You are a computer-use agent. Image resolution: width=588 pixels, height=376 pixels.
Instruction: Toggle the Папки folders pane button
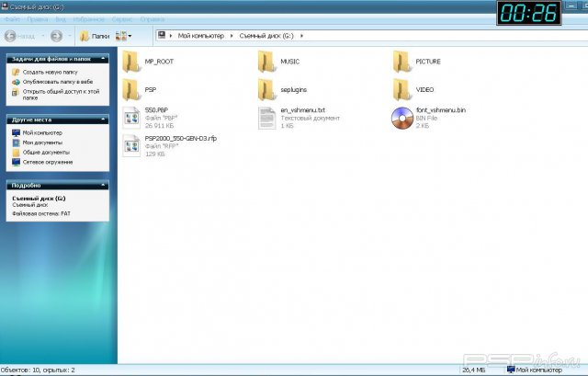[95, 36]
